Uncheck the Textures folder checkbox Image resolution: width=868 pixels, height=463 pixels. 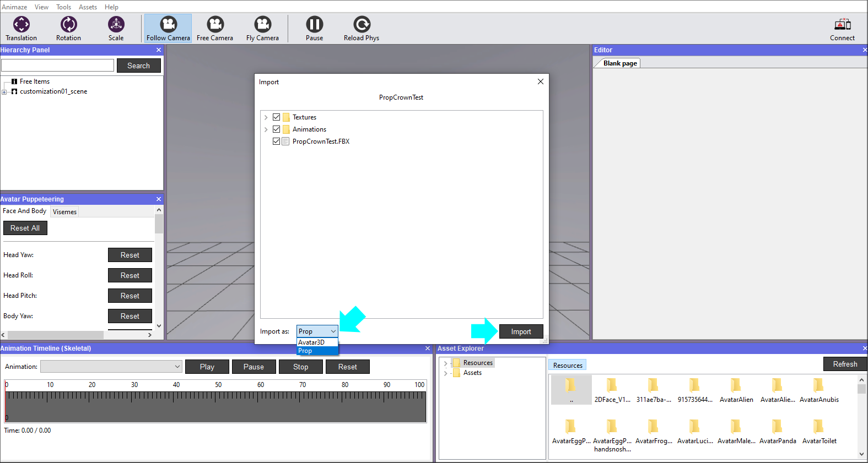(x=277, y=117)
